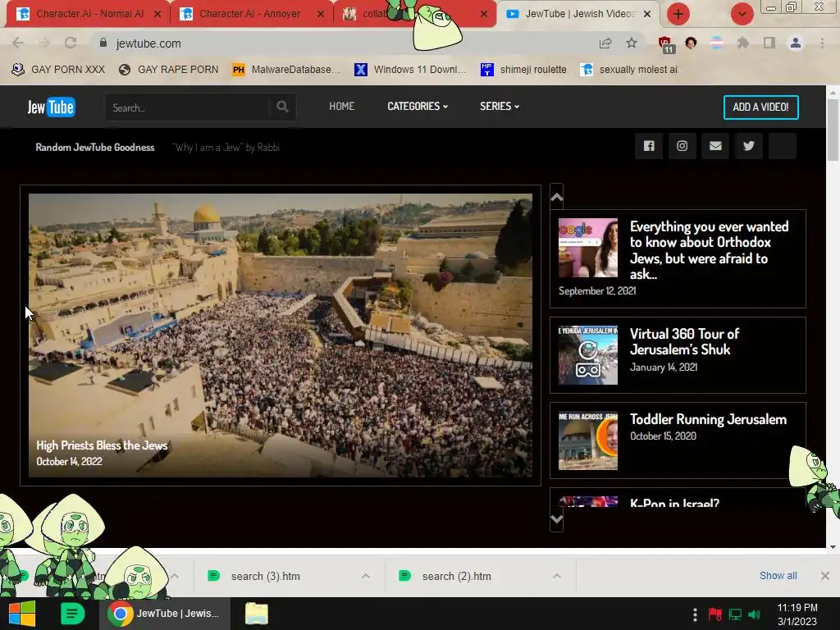Click Show all downloads
The height and width of the screenshot is (630, 840).
coord(778,575)
